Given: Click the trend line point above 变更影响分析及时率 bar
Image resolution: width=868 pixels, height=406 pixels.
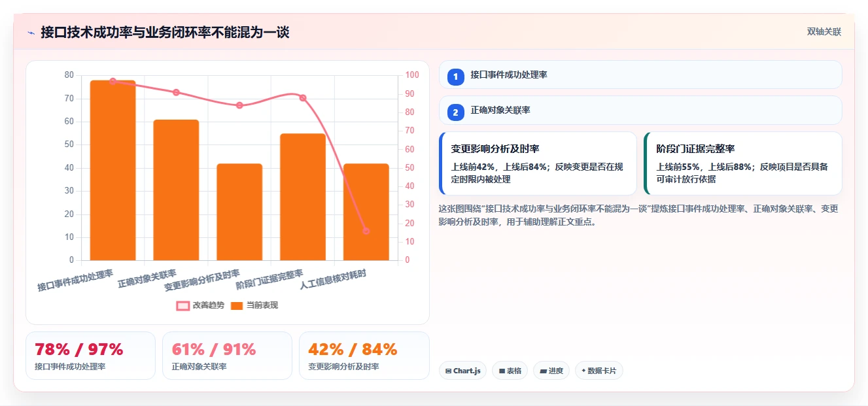Looking at the screenshot, I should (x=239, y=105).
